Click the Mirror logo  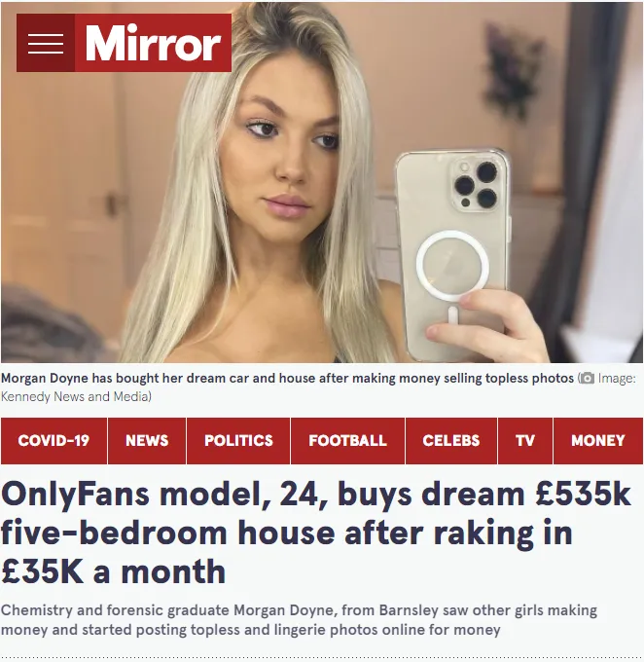153,43
